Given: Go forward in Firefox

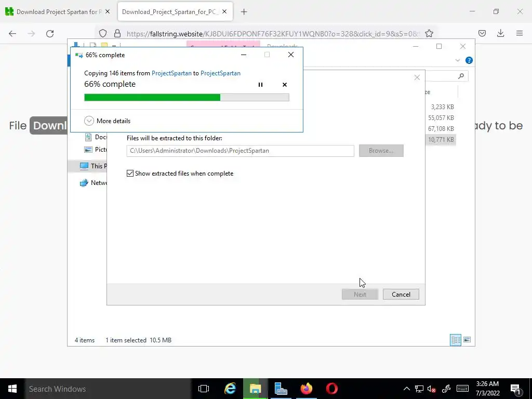Looking at the screenshot, I should (x=31, y=34).
